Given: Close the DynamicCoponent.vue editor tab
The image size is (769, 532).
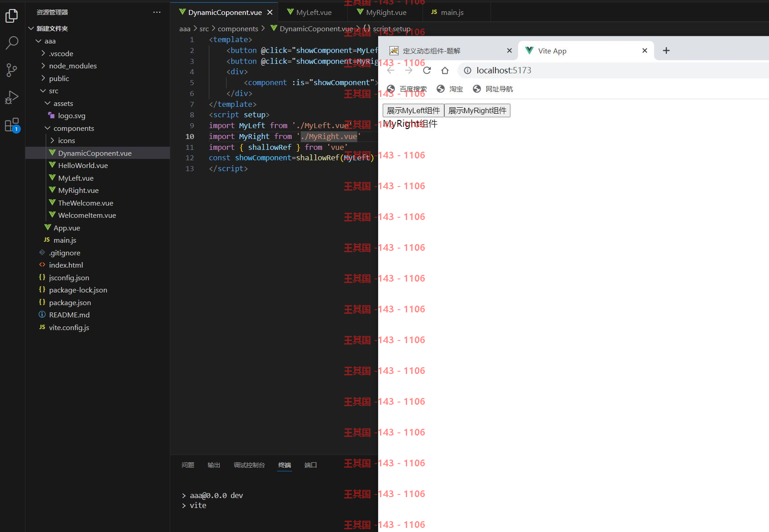Looking at the screenshot, I should (x=270, y=12).
